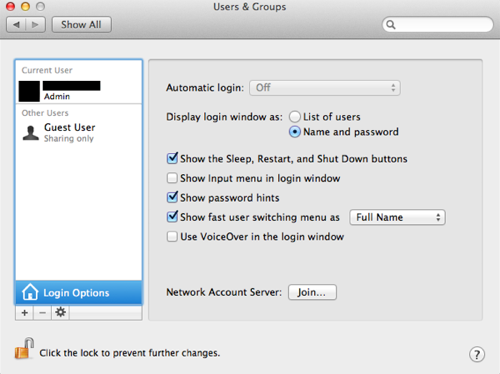Click the 'Other Users' heading

coord(45,113)
